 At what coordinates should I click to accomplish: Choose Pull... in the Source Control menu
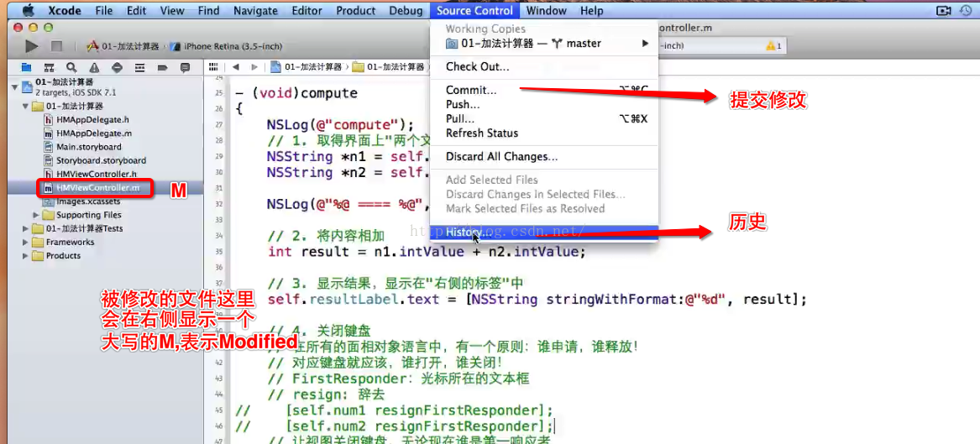[x=544, y=118]
